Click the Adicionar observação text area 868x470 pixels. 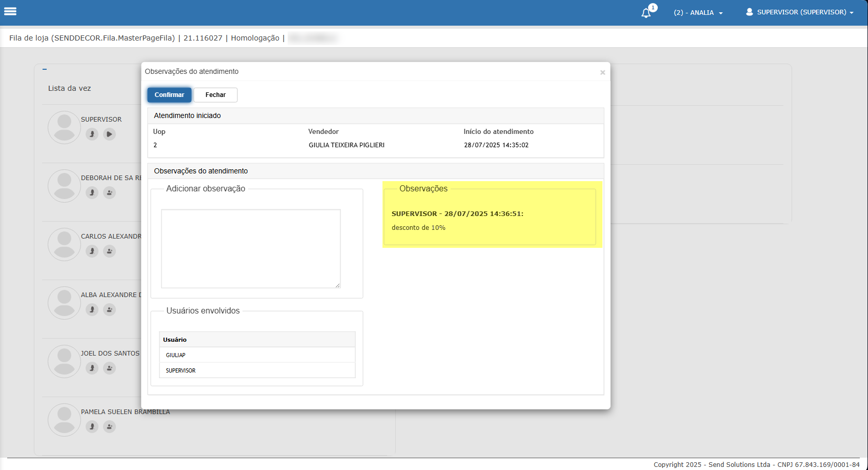(x=251, y=249)
